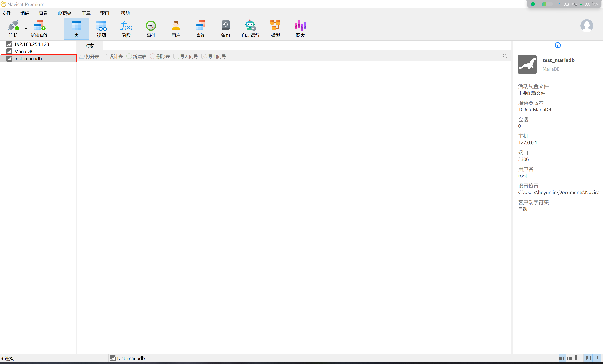Select the test_mariadb connection in tree
The image size is (603, 364).
pyautogui.click(x=38, y=58)
